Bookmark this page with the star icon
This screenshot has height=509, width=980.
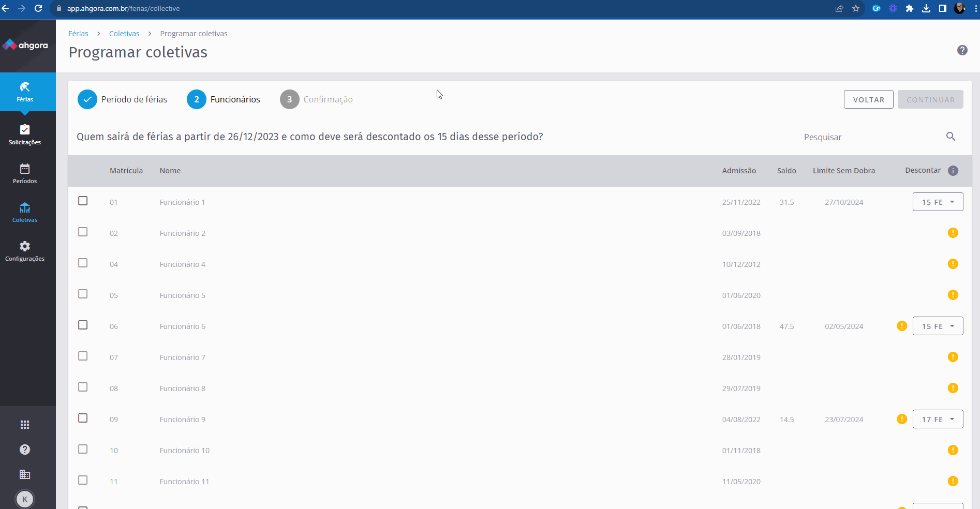click(856, 8)
